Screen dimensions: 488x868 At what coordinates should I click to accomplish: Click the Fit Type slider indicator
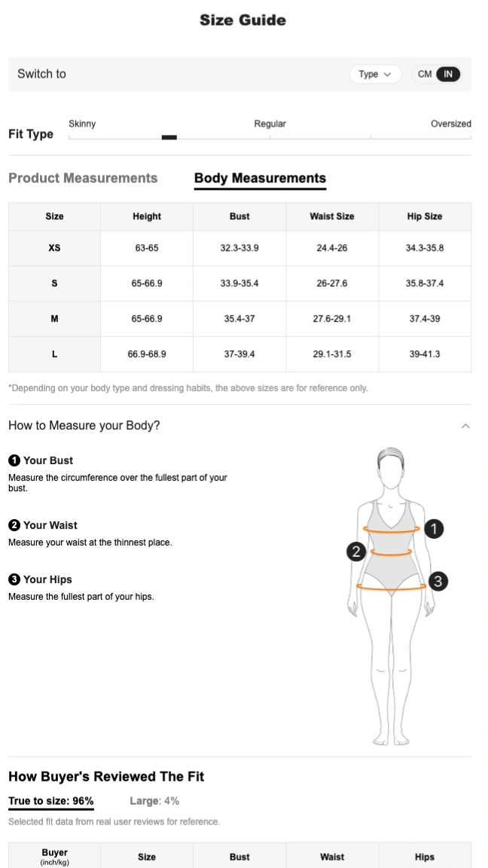[169, 137]
